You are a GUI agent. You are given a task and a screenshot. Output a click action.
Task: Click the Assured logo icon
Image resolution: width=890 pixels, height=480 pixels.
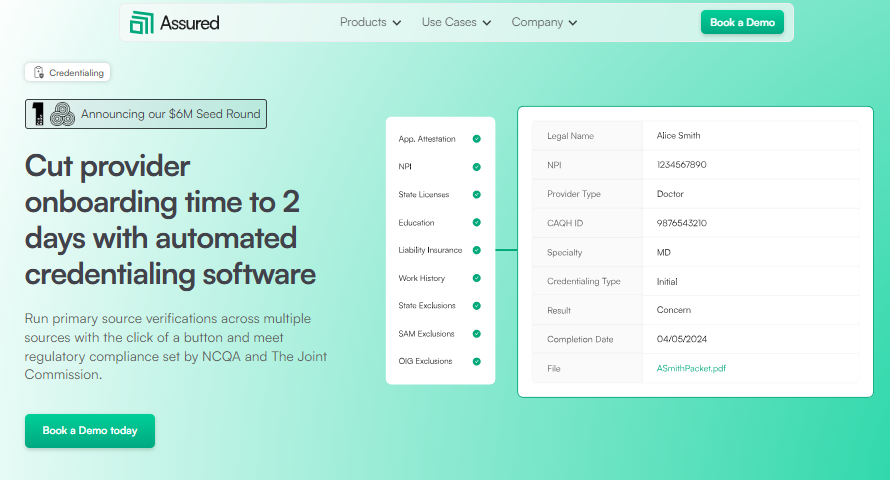(141, 23)
